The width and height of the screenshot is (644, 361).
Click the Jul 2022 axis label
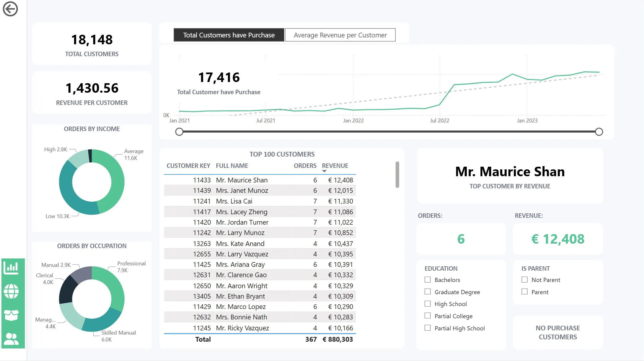(440, 121)
